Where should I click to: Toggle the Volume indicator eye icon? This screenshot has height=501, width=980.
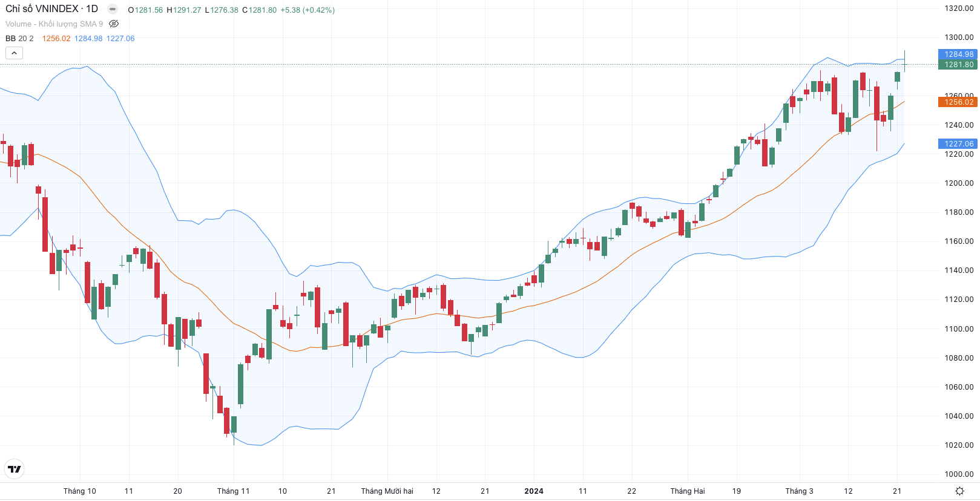pyautogui.click(x=114, y=24)
